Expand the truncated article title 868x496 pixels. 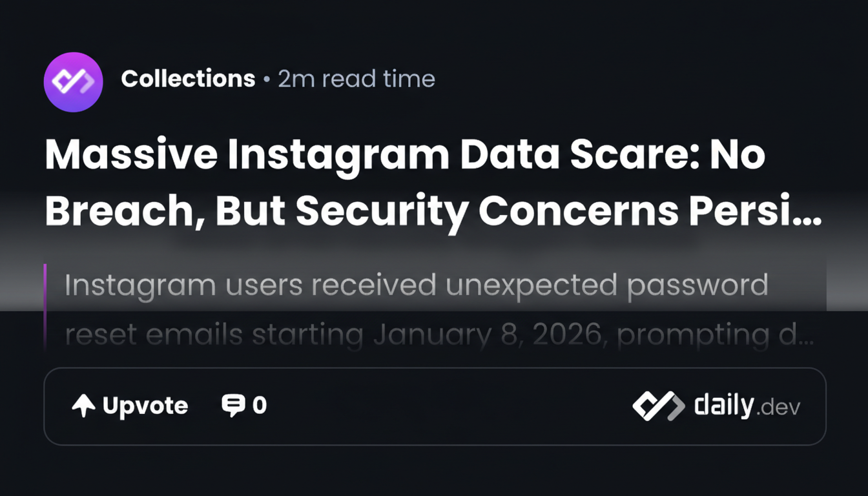[433, 183]
